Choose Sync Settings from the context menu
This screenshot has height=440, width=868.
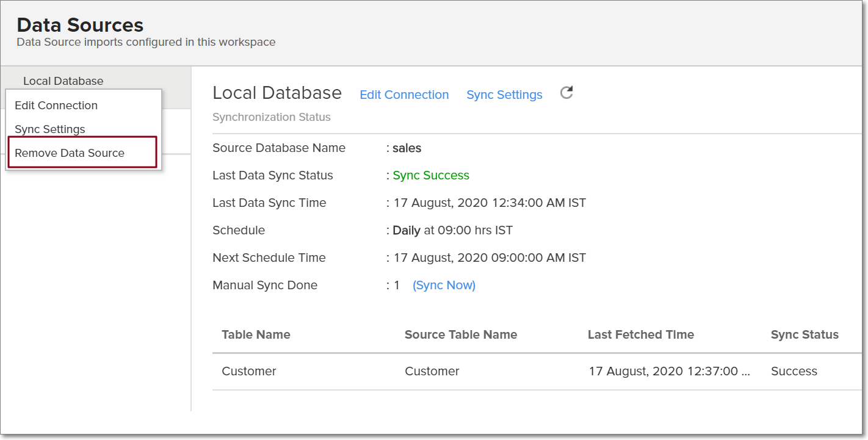coord(50,129)
